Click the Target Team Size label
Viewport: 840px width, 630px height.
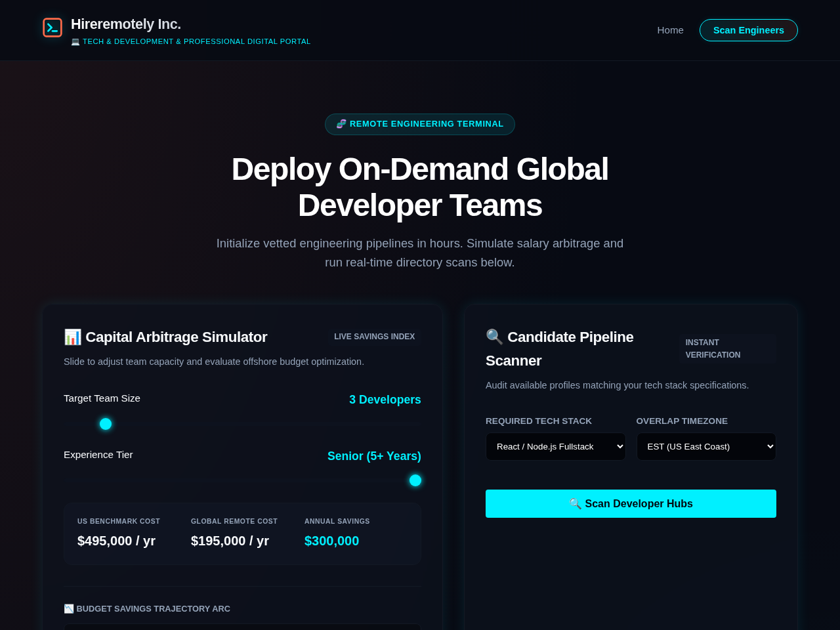[102, 398]
